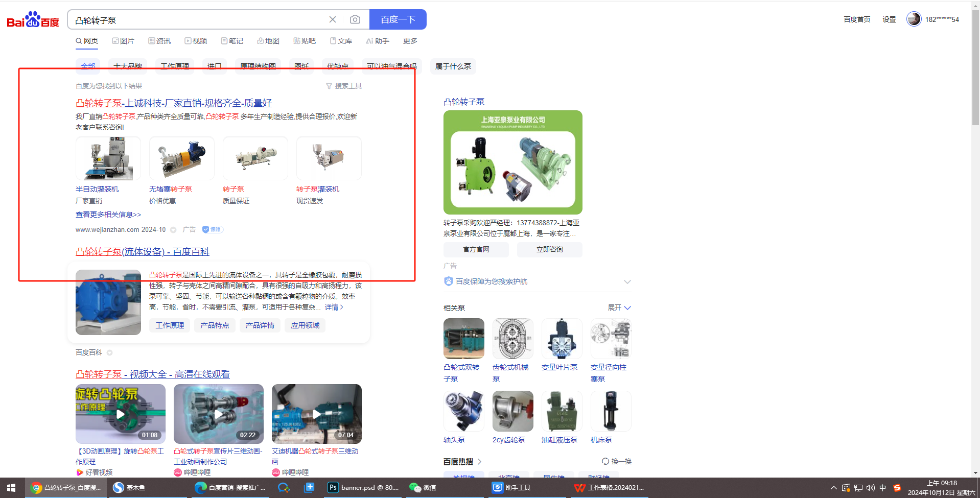Click 查看更多相关信息>>

point(108,215)
